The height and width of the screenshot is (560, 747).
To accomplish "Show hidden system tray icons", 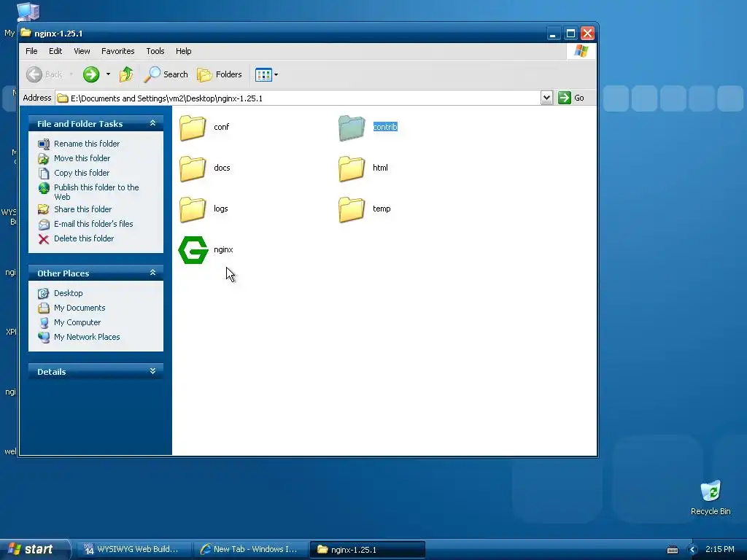I will [693, 550].
